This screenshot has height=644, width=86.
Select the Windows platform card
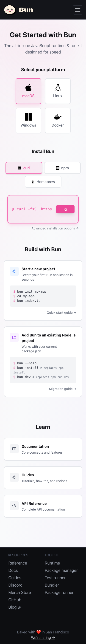[x=28, y=121]
